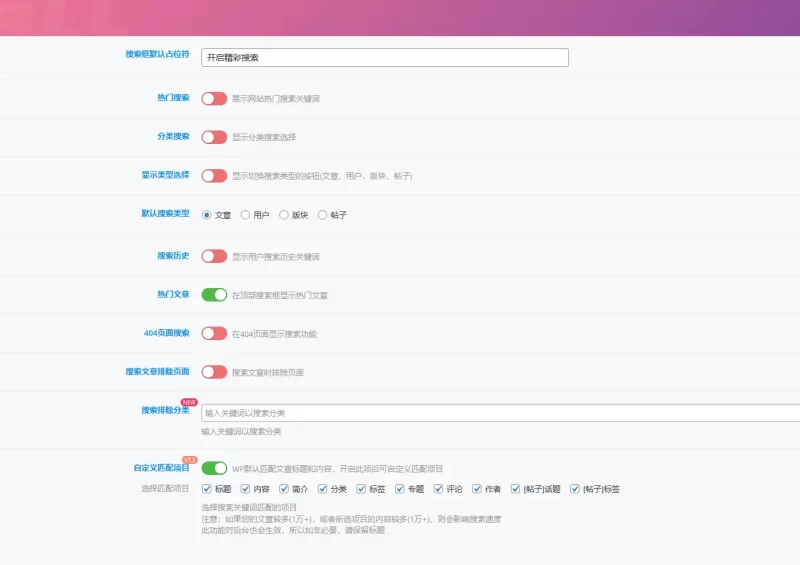Screen dimensions: 800x565
Task: Click the 搜索文章时排除页面 description
Action: pyautogui.click(x=268, y=372)
